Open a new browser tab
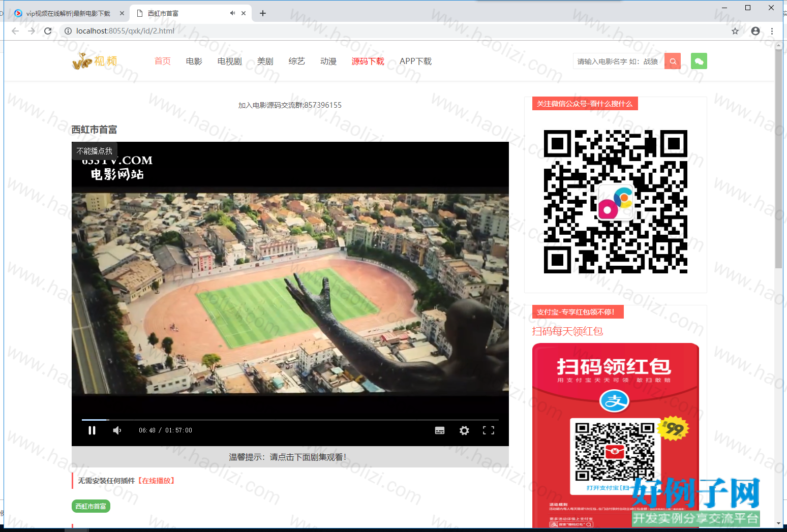Viewport: 787px width, 532px height. click(x=263, y=13)
